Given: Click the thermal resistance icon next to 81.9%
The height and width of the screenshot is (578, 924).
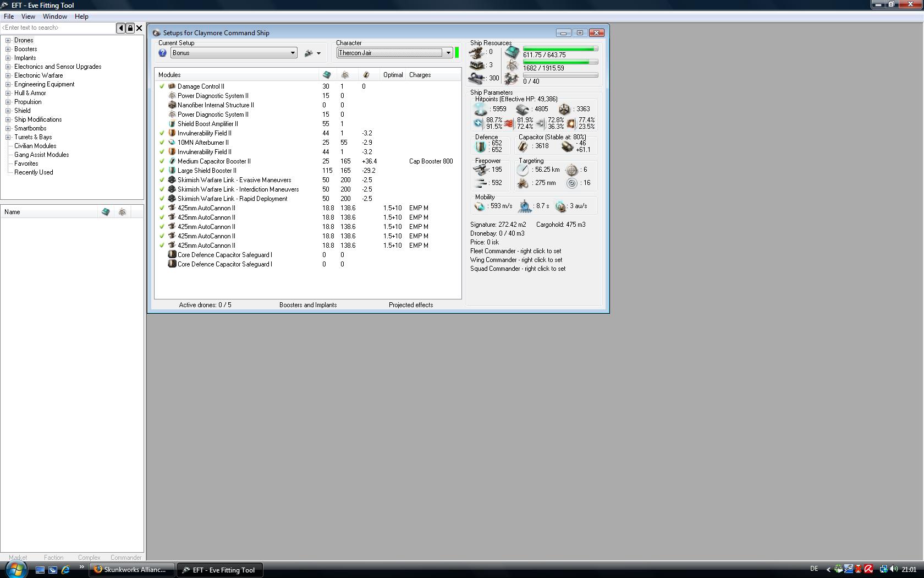Looking at the screenshot, I should tap(509, 123).
